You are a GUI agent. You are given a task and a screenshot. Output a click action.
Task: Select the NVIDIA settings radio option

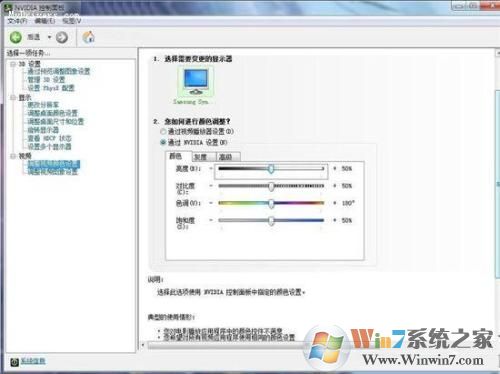(163, 142)
